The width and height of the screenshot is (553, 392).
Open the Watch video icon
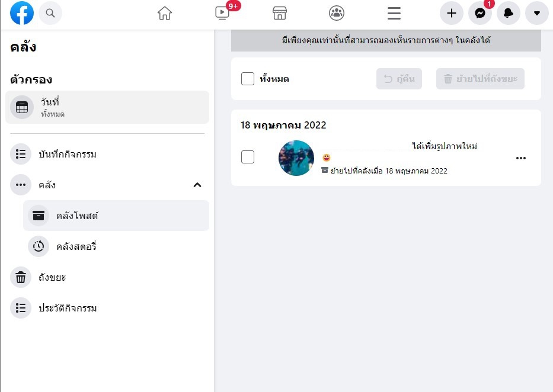tap(222, 13)
